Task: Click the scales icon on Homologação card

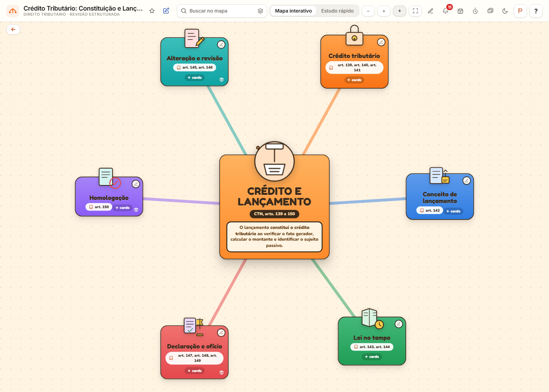Action: 136,210
